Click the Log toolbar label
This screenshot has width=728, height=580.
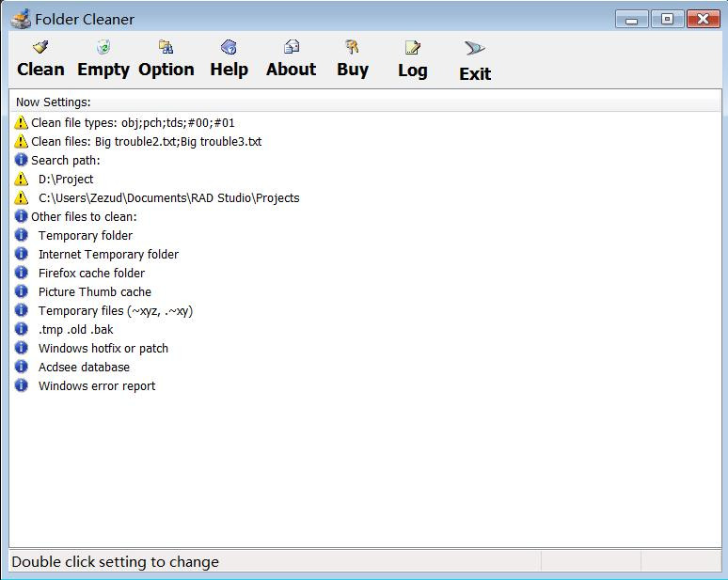[x=412, y=71]
